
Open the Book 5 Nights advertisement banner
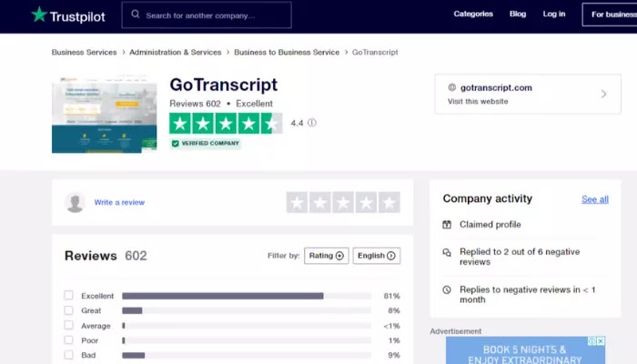coord(525,350)
